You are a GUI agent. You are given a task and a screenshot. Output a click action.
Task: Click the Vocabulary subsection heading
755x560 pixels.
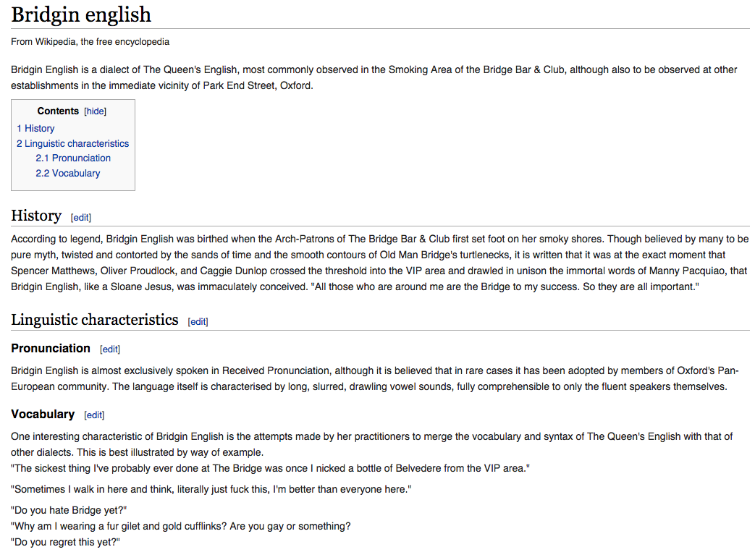pos(43,415)
